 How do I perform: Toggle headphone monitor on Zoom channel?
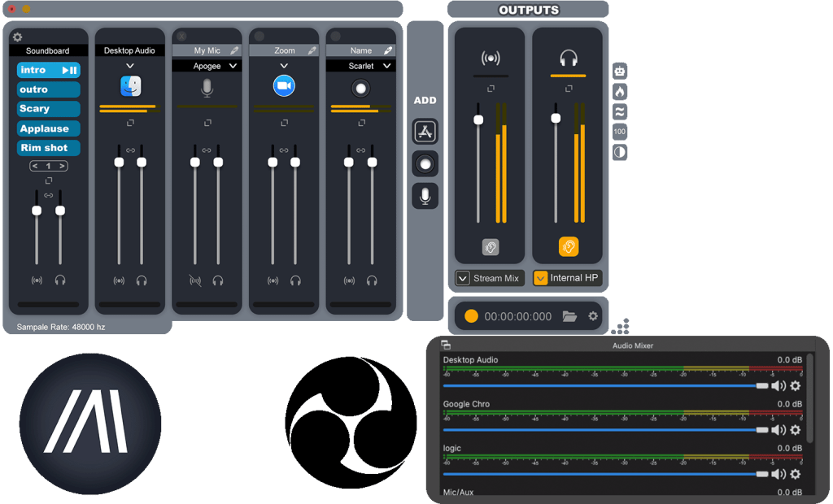click(295, 280)
